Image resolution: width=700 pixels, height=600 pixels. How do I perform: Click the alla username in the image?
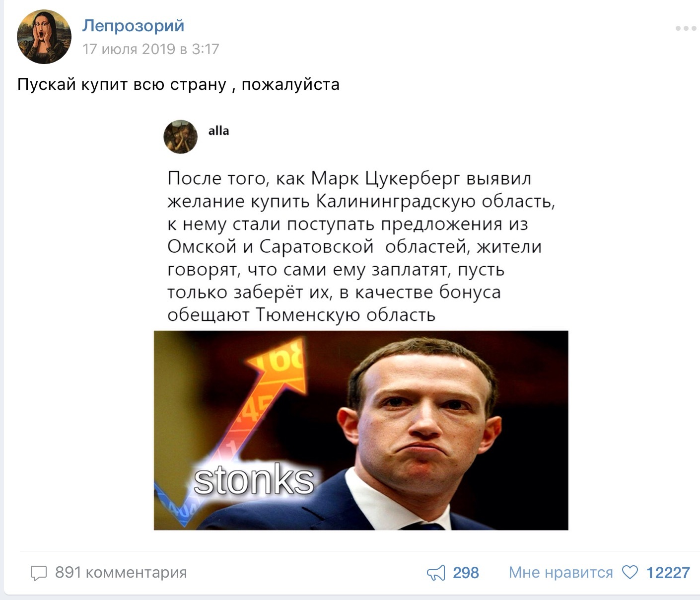point(218,131)
